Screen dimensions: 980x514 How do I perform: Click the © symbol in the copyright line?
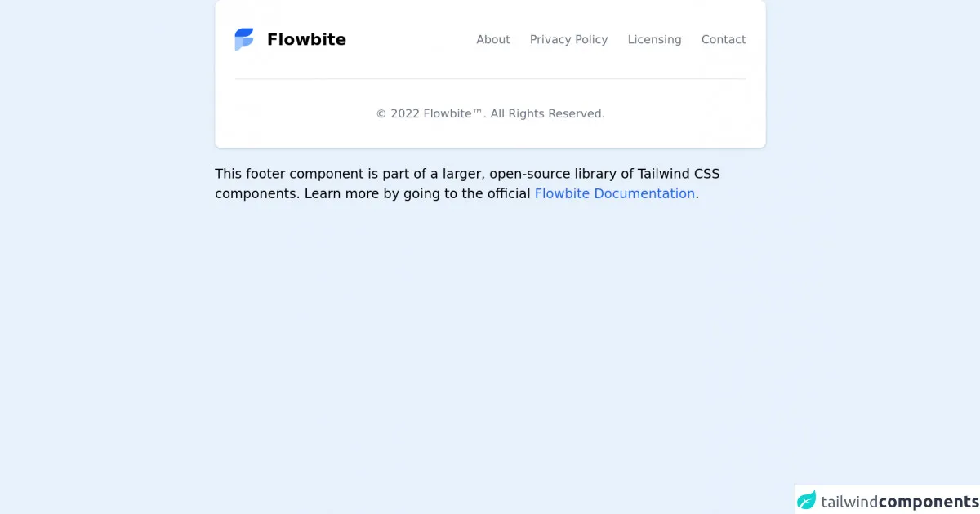tap(381, 113)
